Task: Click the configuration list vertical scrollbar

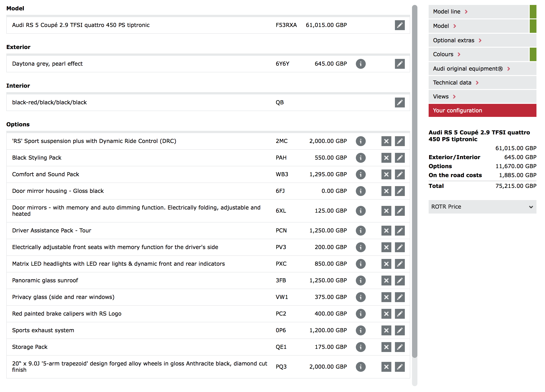Action: (414, 181)
